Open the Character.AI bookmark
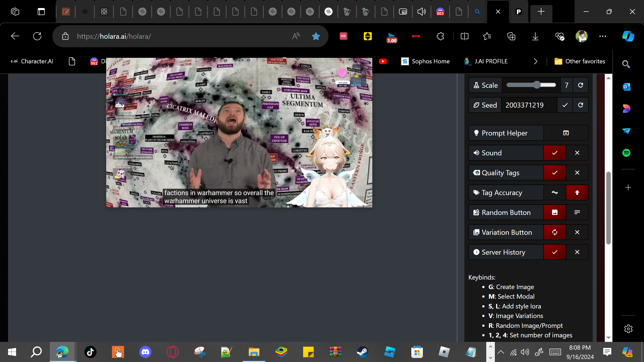The height and width of the screenshot is (362, 644). 32,61
